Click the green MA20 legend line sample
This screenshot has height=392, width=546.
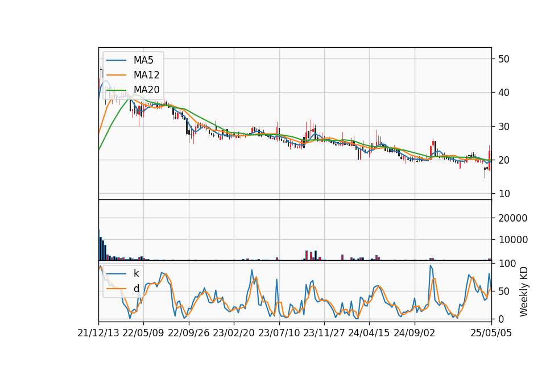pyautogui.click(x=116, y=90)
